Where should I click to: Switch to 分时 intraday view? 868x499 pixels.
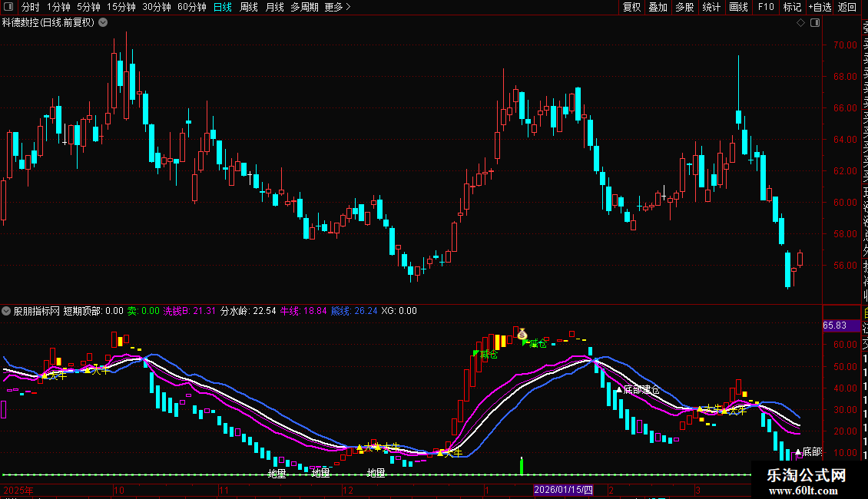[30, 7]
